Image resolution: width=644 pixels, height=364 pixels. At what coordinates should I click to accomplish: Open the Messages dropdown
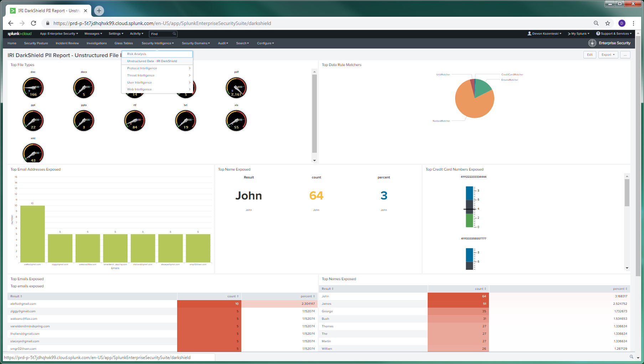[93, 34]
